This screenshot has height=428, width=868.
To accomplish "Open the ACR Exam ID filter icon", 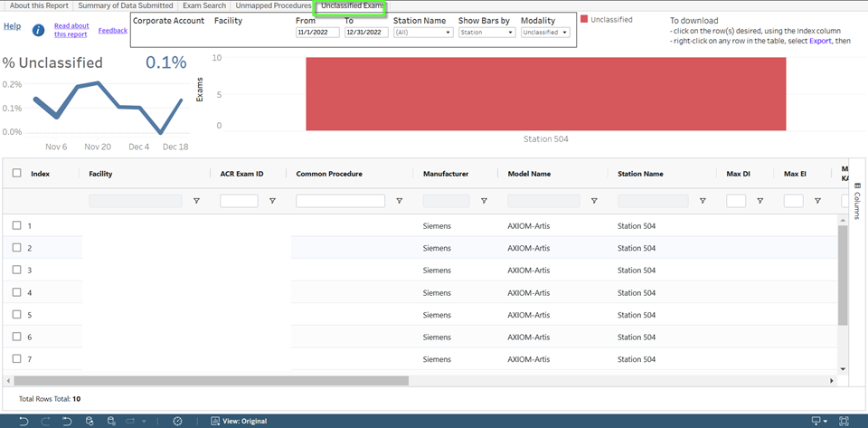I will [272, 201].
